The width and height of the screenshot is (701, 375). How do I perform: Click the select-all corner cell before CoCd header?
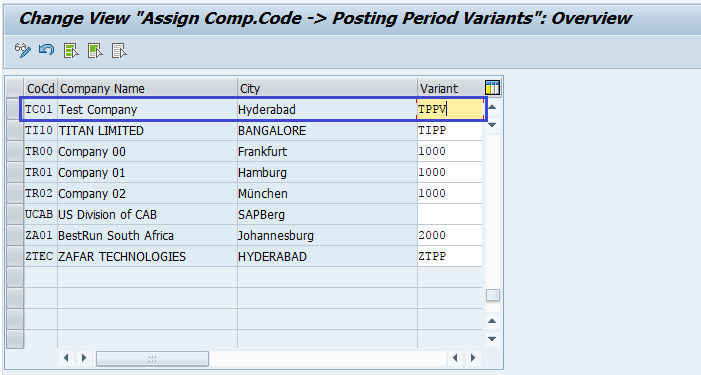pos(15,88)
